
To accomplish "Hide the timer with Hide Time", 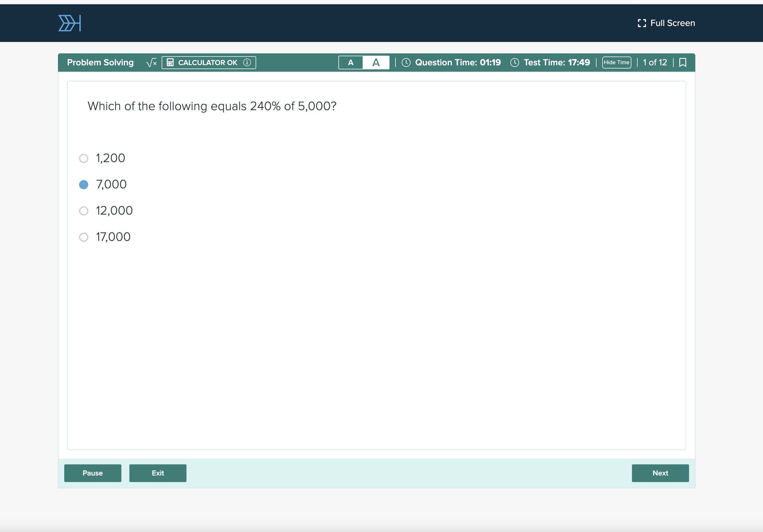I will [x=617, y=63].
